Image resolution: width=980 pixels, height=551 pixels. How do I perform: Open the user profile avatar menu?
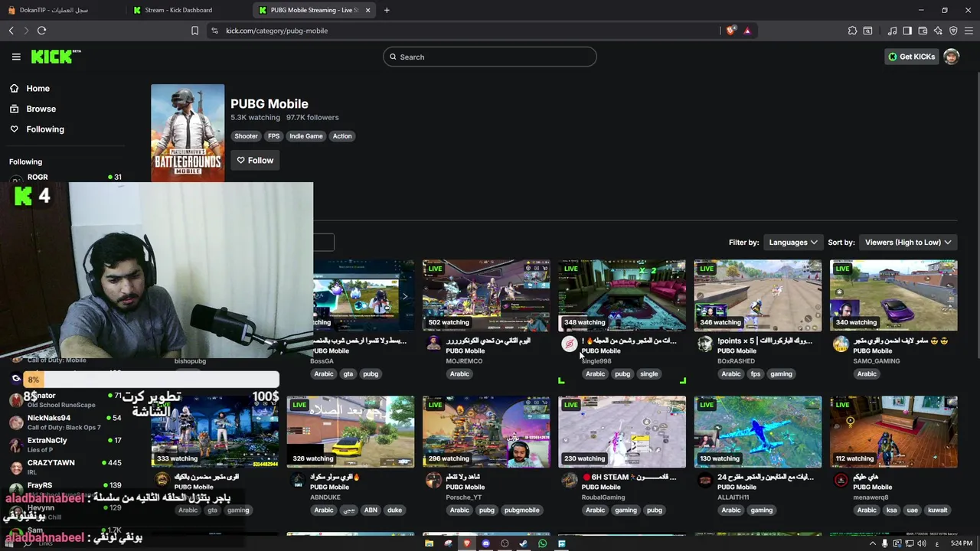pos(951,57)
